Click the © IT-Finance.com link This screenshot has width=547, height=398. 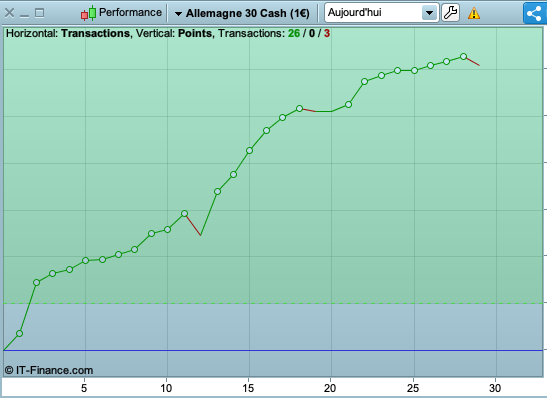tap(49, 370)
